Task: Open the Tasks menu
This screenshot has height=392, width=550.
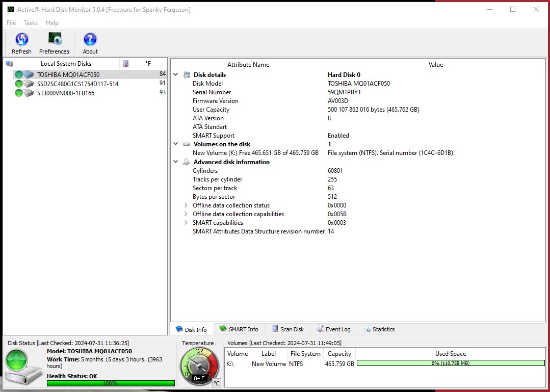Action: click(x=31, y=22)
